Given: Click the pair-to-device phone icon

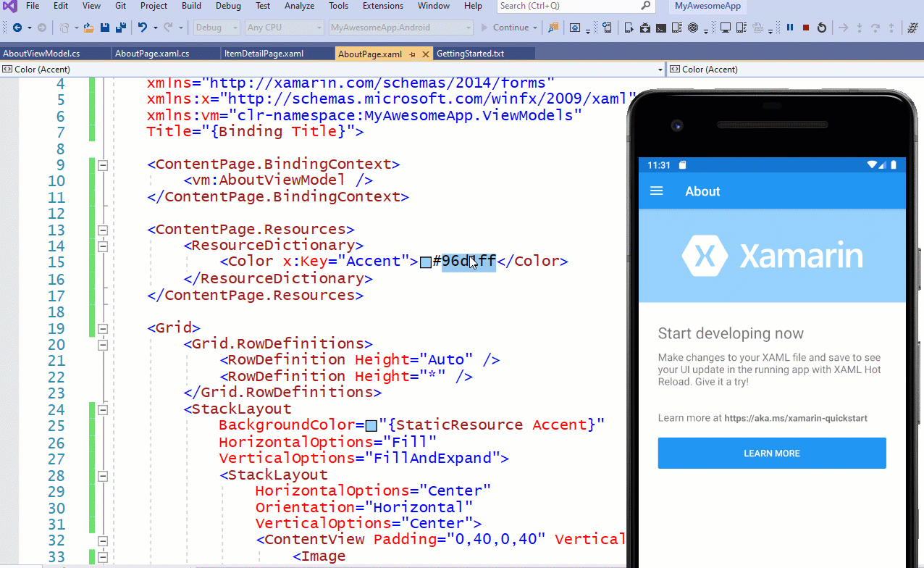Looking at the screenshot, I should [608, 28].
